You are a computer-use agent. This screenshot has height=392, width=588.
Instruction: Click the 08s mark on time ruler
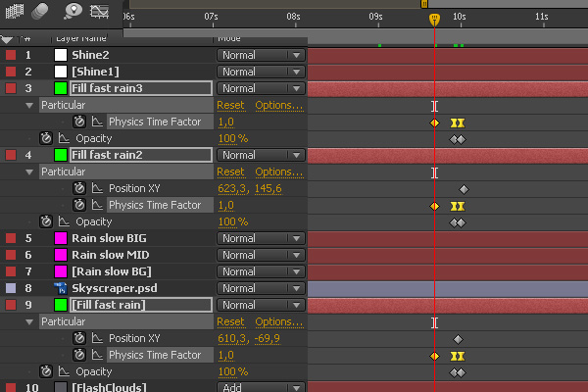pos(294,17)
